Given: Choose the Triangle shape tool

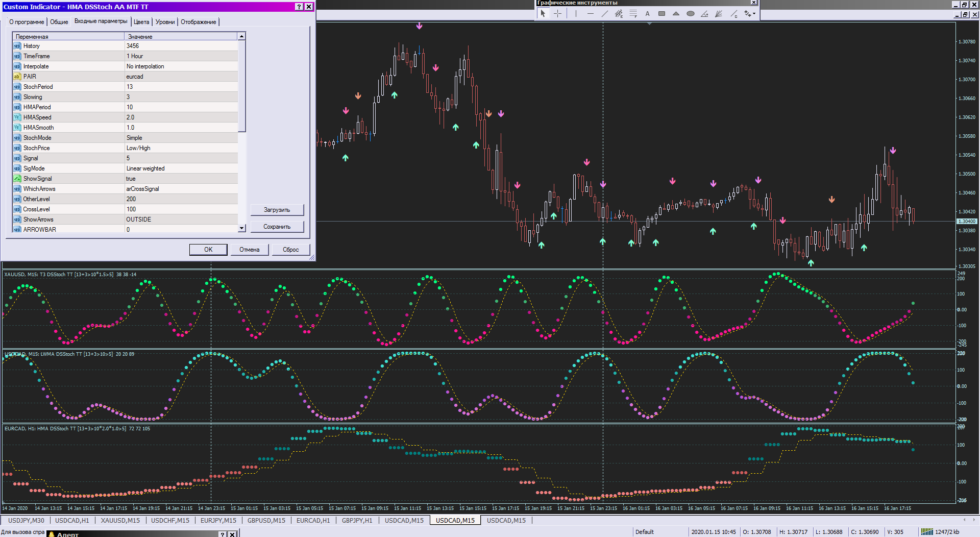Looking at the screenshot, I should (676, 14).
